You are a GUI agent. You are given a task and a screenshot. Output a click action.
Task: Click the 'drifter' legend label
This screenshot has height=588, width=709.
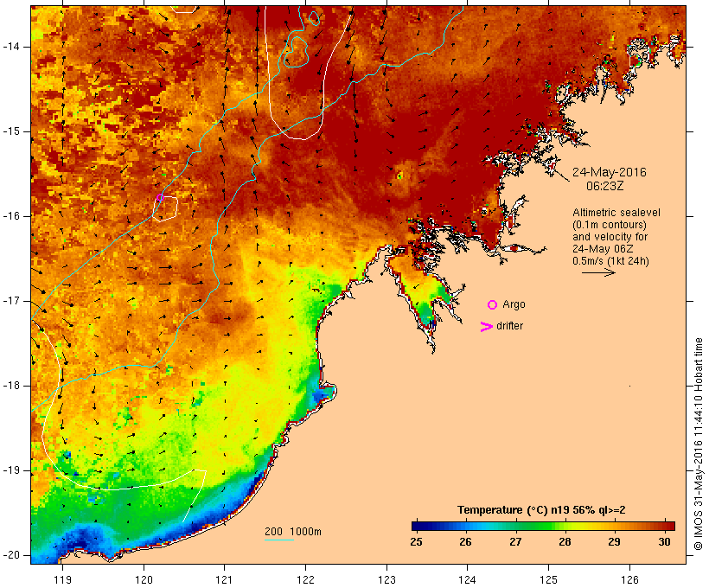pos(509,326)
